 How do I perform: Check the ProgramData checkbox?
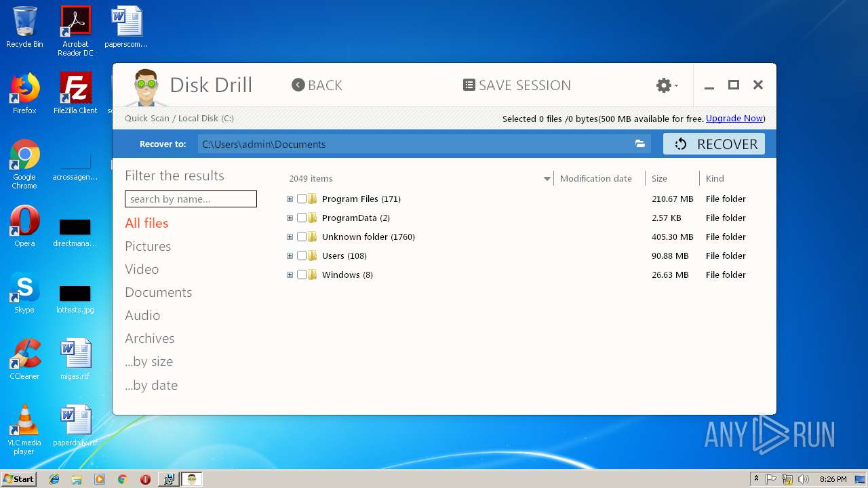pyautogui.click(x=302, y=218)
